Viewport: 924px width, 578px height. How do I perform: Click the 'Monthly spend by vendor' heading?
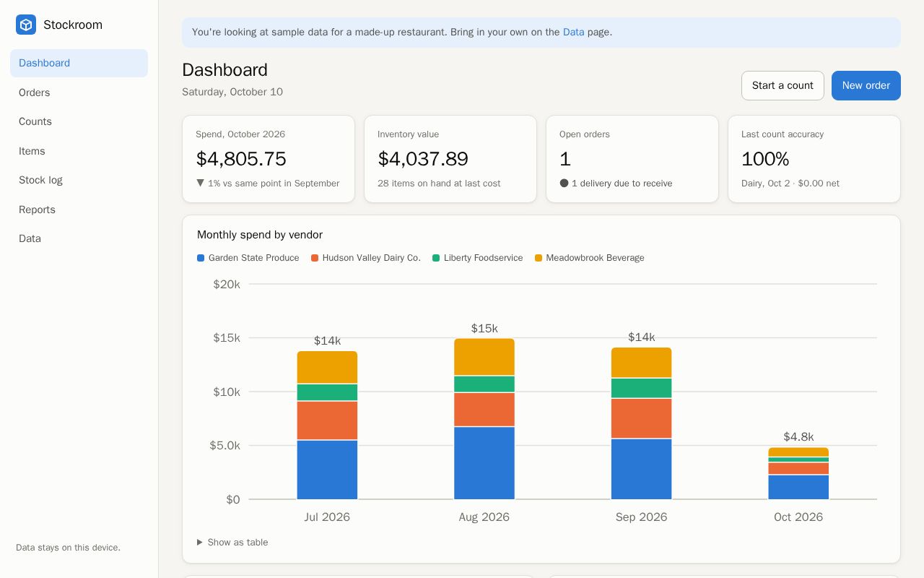click(260, 235)
